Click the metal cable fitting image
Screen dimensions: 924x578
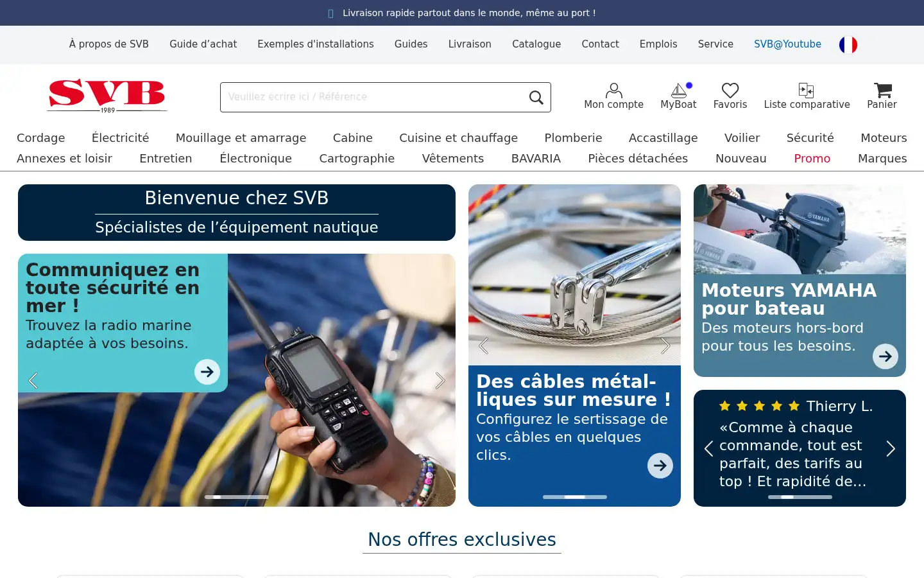(x=574, y=275)
